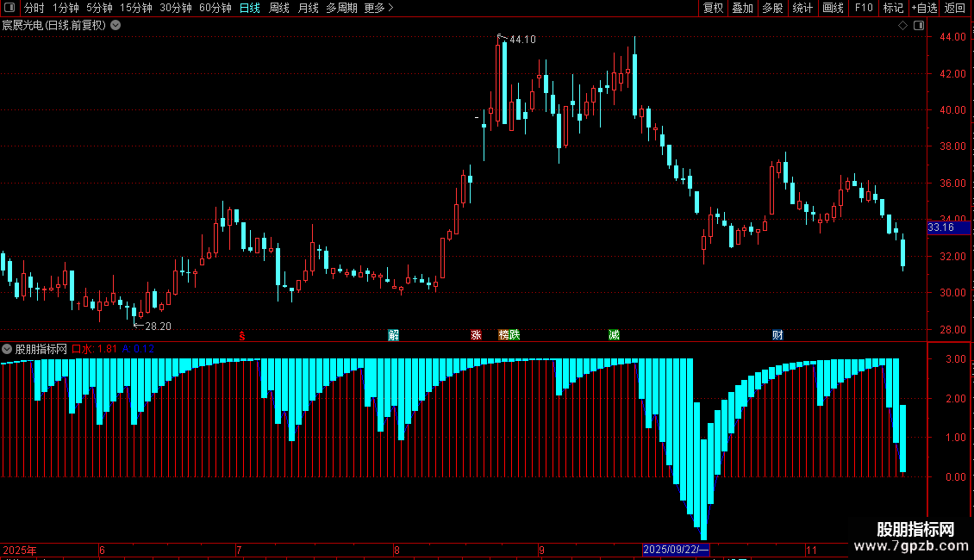Click the month 11 label on time axis
The image size is (974, 560).
[x=811, y=550]
